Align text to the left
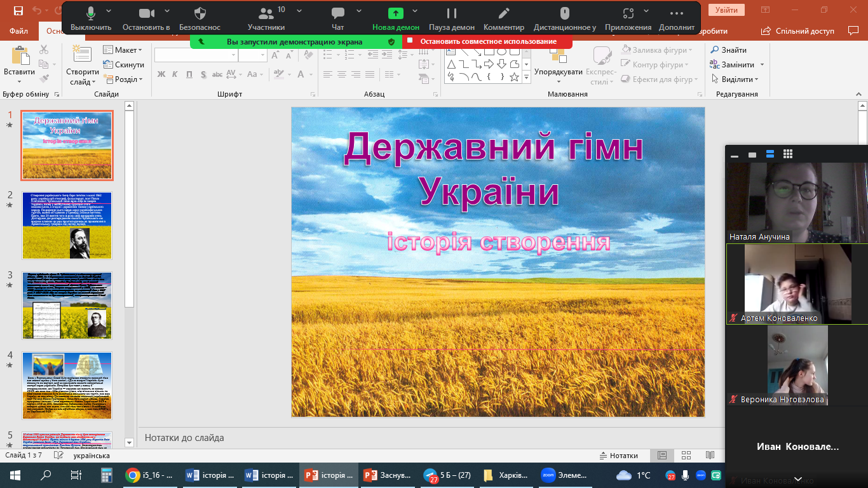 pyautogui.click(x=328, y=74)
